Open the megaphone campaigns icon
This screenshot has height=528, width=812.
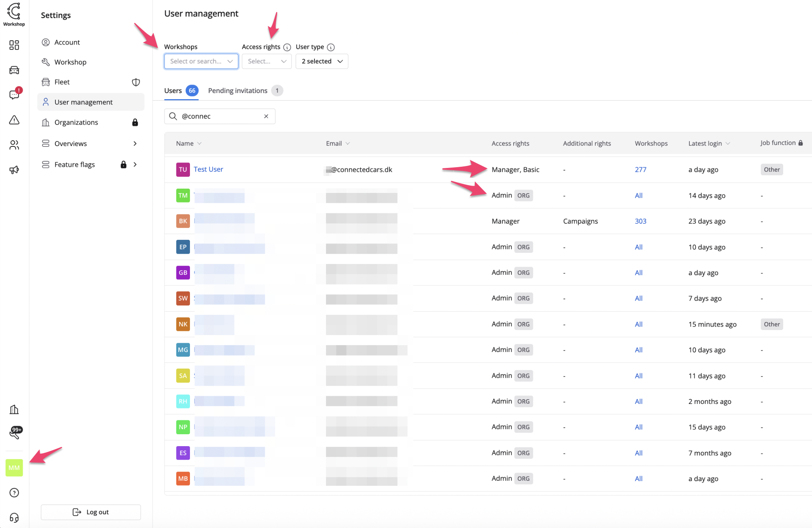pyautogui.click(x=14, y=169)
